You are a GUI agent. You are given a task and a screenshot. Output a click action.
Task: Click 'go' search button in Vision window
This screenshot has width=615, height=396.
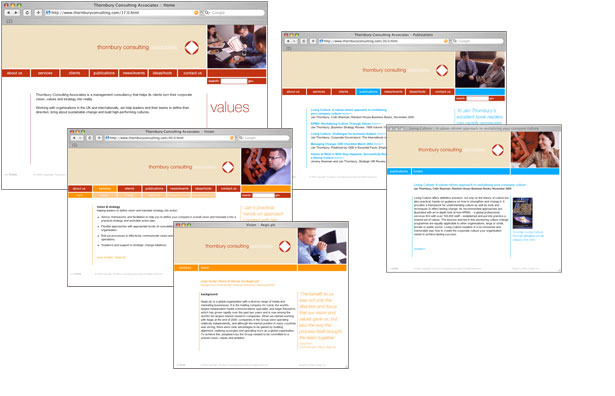coord(278,195)
